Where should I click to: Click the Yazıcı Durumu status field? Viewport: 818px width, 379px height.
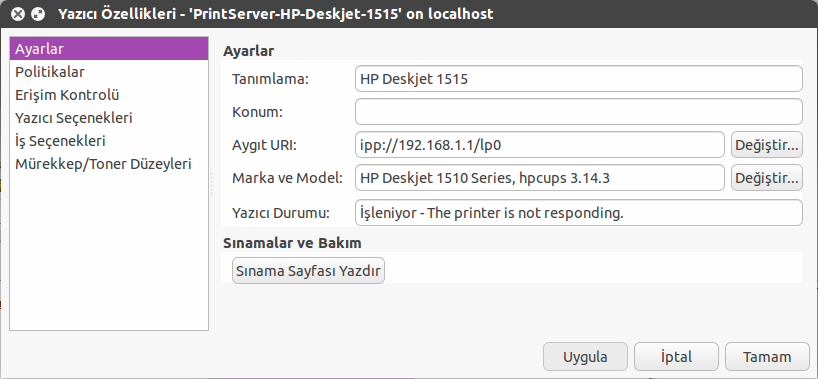pos(579,212)
